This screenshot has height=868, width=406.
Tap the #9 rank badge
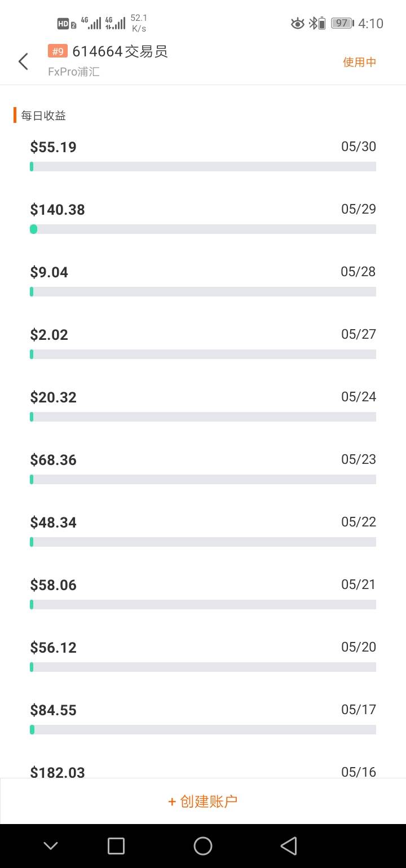[58, 51]
